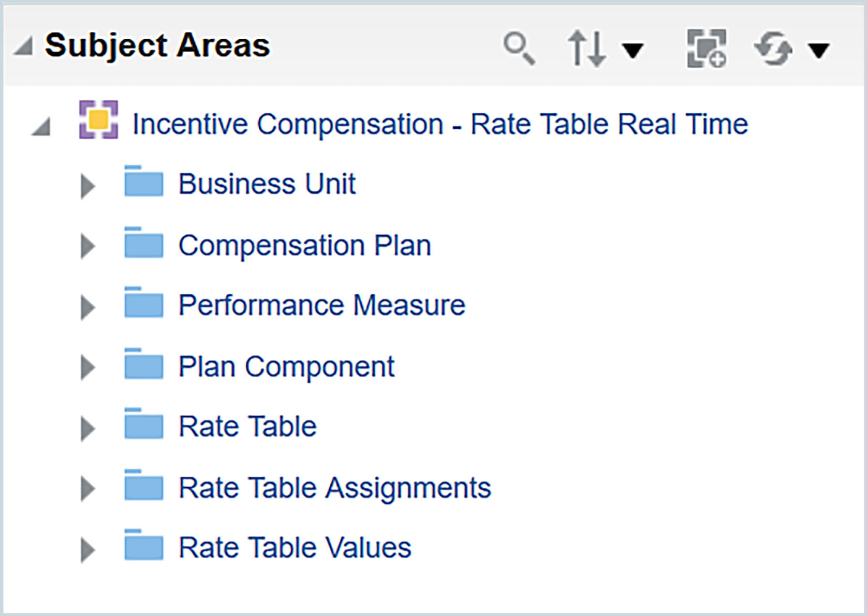
Task: Click the Rate Table Values folder icon
Action: coord(143,545)
